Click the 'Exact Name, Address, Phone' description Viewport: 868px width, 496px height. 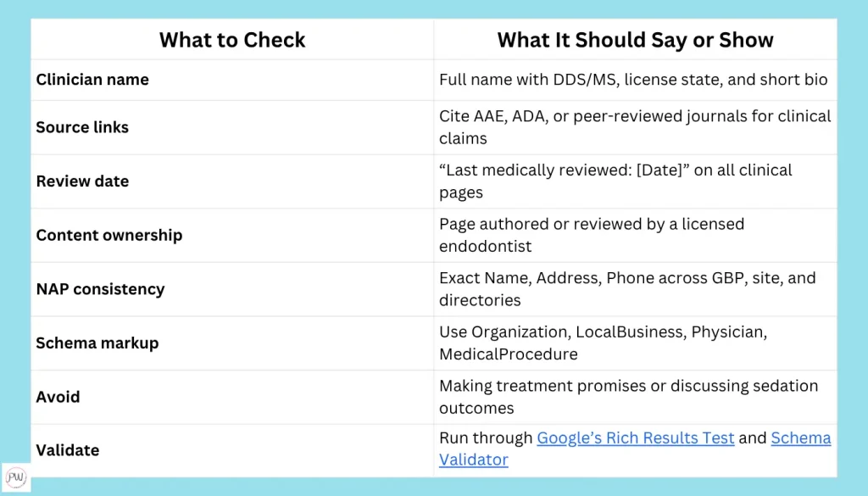[626, 288]
